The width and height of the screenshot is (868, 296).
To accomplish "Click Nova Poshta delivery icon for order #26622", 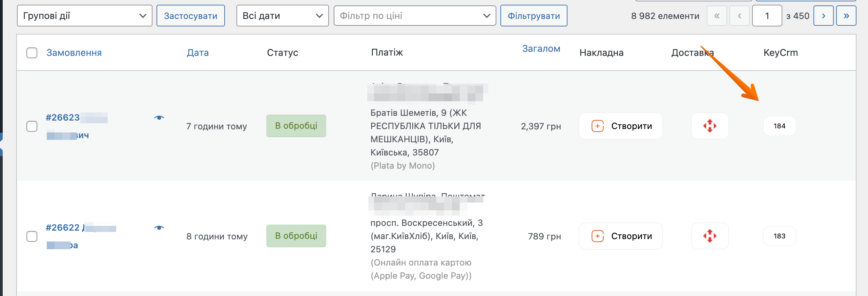I will 710,236.
